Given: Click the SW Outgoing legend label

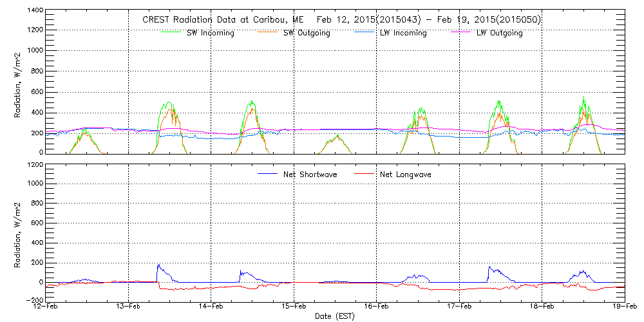Looking at the screenshot, I should click(x=307, y=33).
